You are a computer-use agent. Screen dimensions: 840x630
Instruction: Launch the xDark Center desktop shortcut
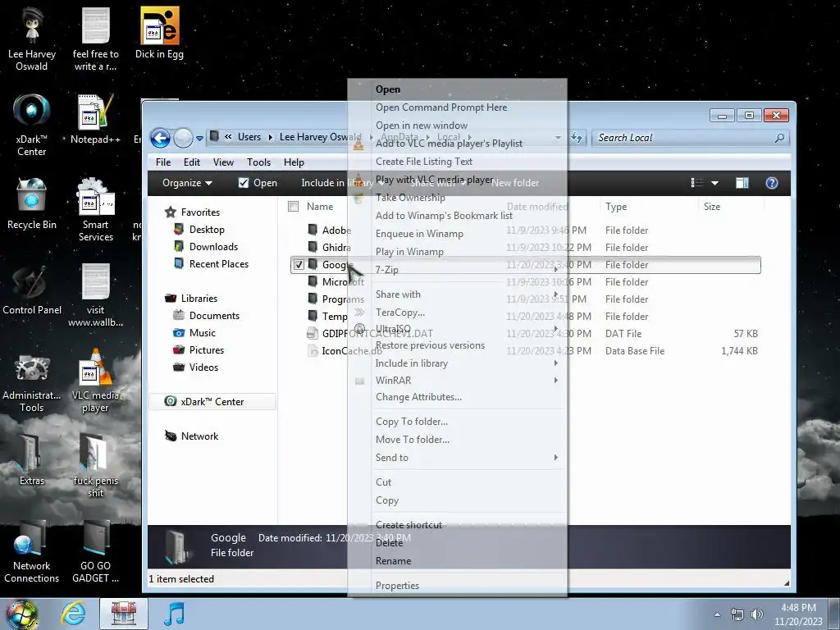(32, 125)
